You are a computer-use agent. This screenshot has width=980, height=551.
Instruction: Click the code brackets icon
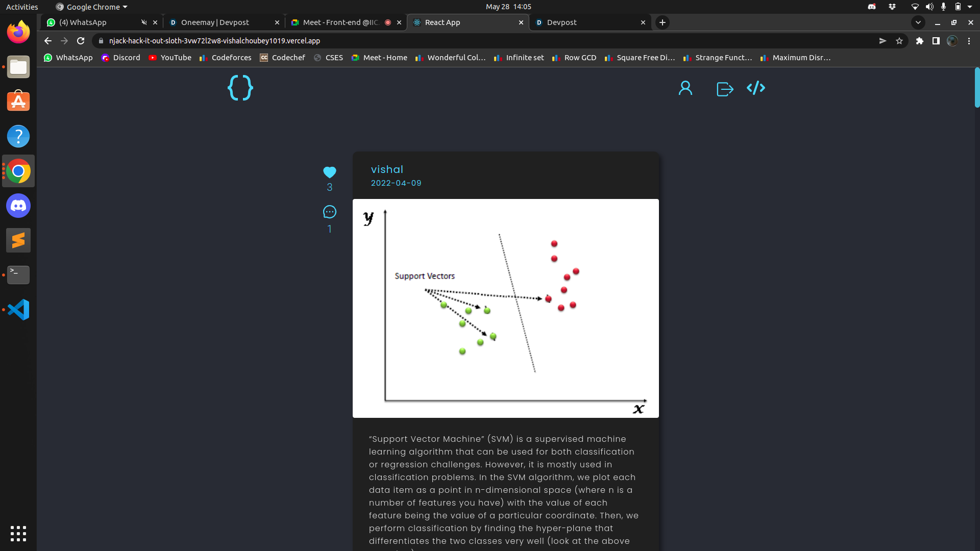tap(755, 88)
